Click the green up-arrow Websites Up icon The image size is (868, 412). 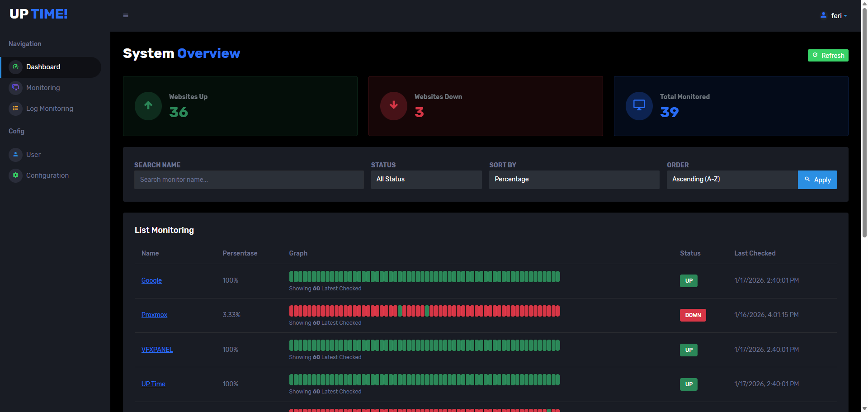coord(148,106)
